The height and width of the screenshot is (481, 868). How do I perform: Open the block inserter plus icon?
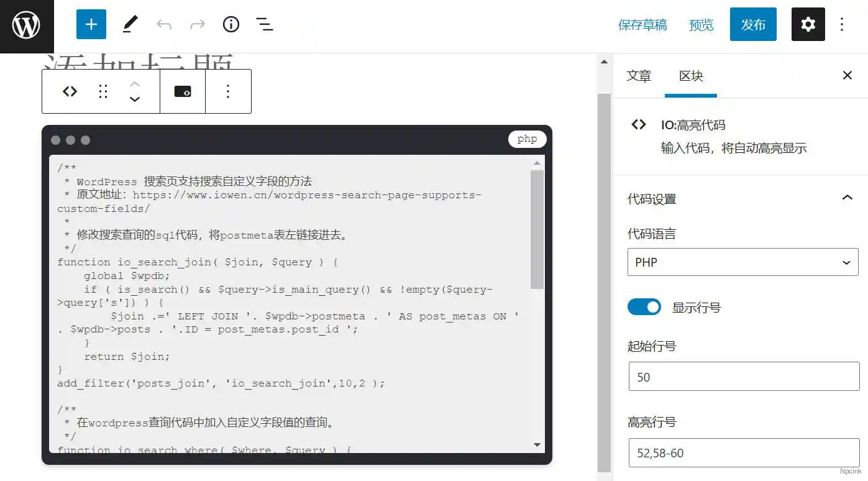(x=91, y=24)
